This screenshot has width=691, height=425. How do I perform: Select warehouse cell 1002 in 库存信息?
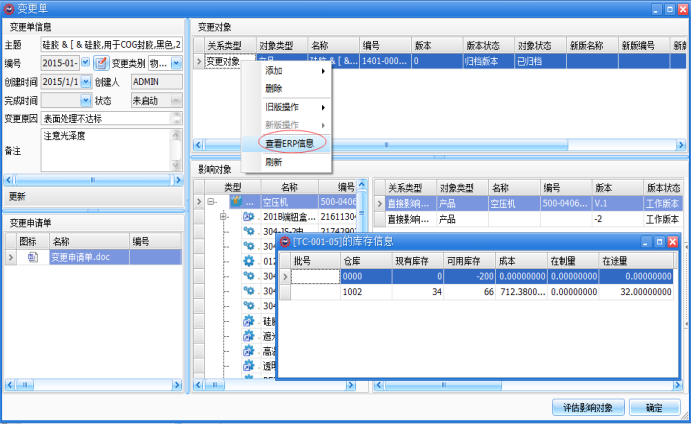(x=366, y=292)
